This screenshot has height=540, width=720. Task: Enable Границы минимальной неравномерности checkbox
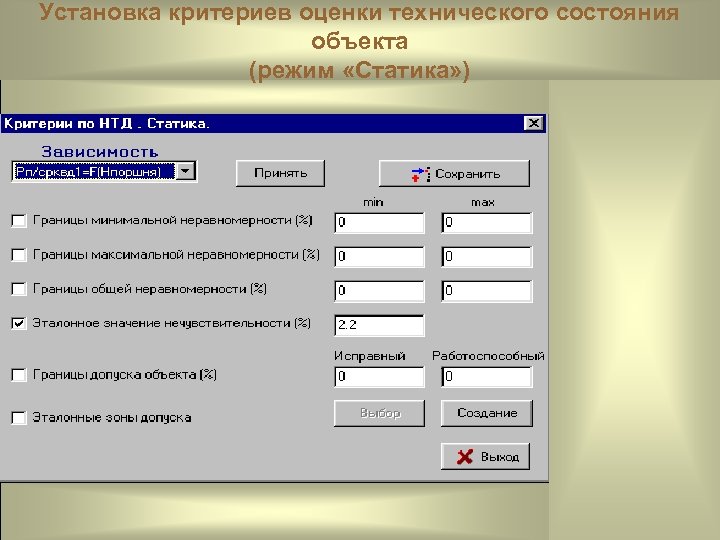click(x=19, y=221)
